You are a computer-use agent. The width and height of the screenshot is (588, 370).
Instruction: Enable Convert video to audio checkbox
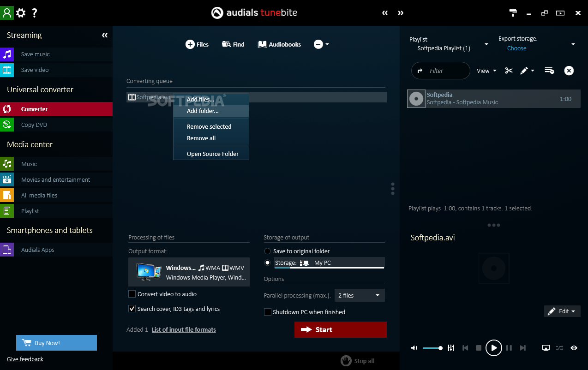[132, 294]
